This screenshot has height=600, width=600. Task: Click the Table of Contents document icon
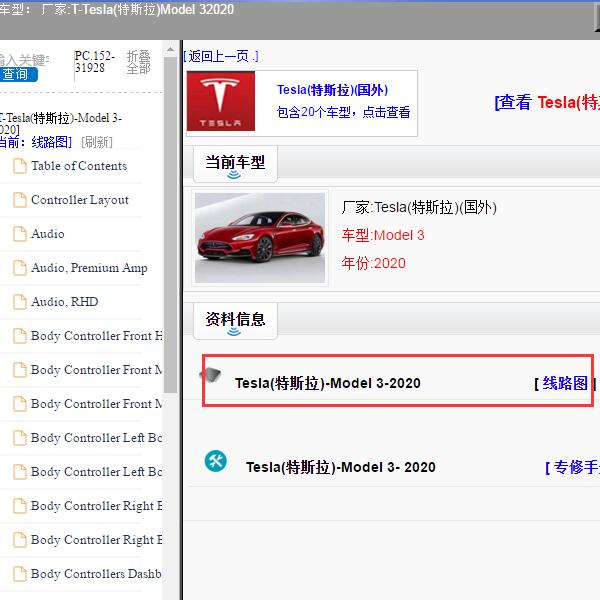click(20, 166)
